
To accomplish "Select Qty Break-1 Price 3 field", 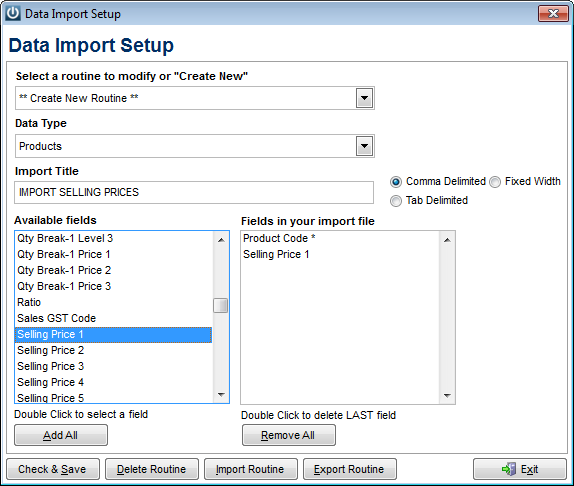I will [113, 286].
